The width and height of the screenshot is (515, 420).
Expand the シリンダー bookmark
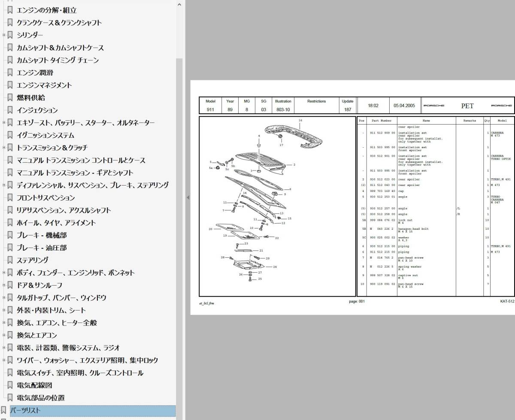point(4,35)
